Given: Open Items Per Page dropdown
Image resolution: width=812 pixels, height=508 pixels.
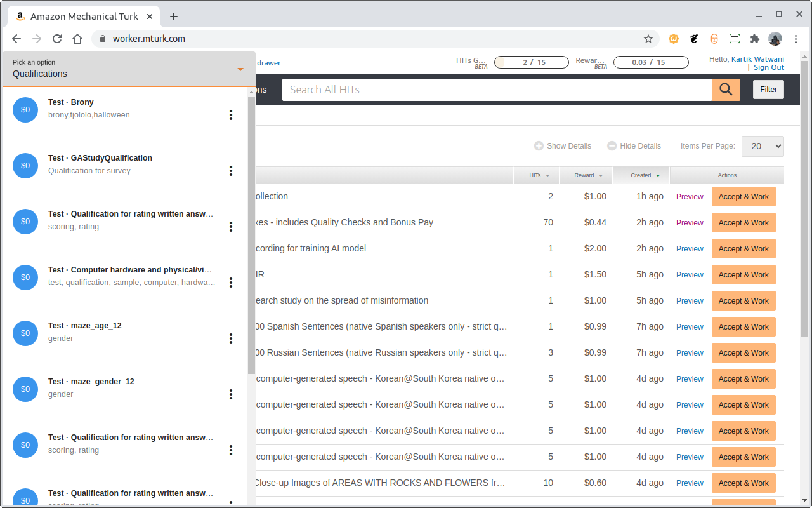Looking at the screenshot, I should click(763, 146).
